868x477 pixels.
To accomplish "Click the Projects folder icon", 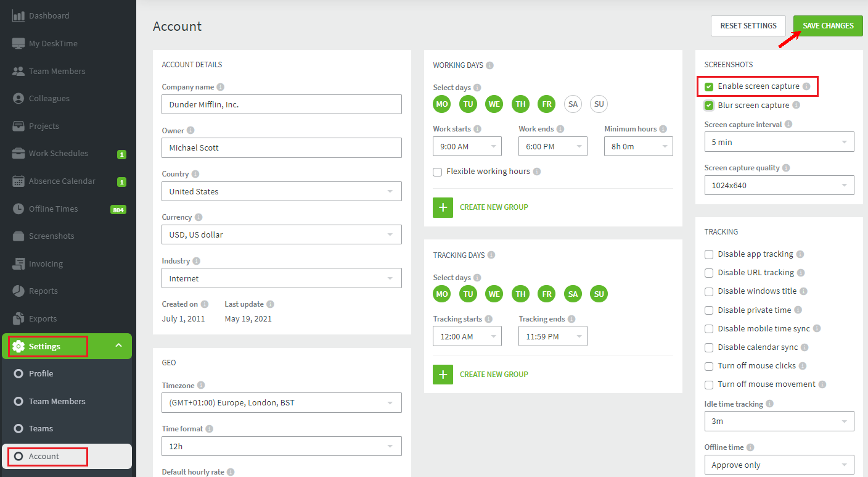I will pos(18,126).
